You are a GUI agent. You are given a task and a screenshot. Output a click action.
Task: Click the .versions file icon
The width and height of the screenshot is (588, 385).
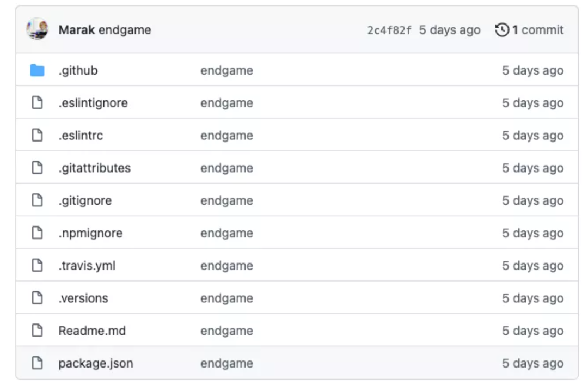point(37,298)
